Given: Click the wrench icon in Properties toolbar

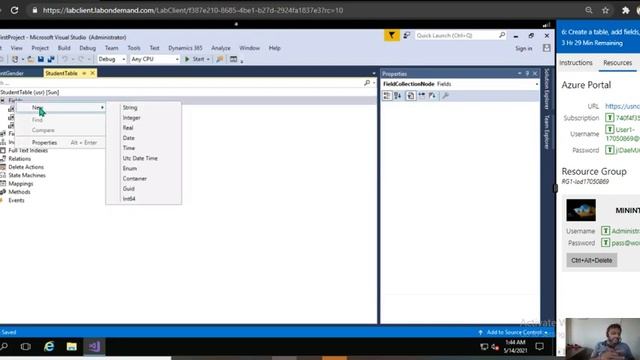Looking at the screenshot, I should coord(445,96).
